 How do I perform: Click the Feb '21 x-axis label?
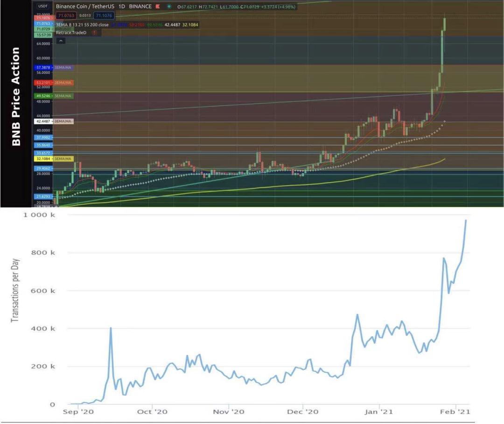pos(455,412)
